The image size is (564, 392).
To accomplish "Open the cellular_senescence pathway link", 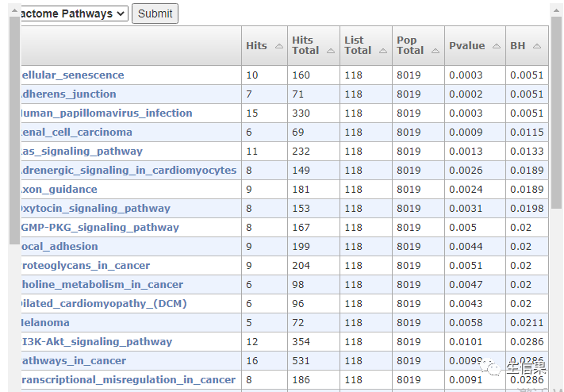I will click(71, 75).
